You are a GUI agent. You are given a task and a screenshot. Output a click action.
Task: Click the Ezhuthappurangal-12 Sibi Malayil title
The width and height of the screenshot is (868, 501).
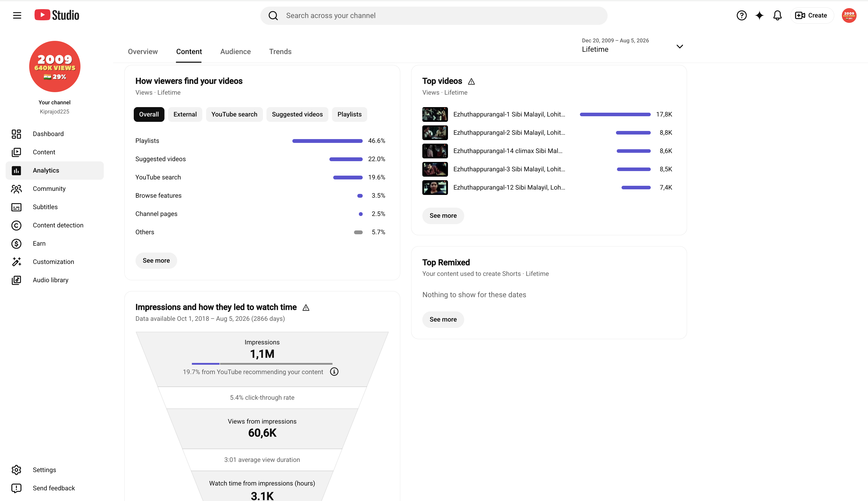(509, 188)
